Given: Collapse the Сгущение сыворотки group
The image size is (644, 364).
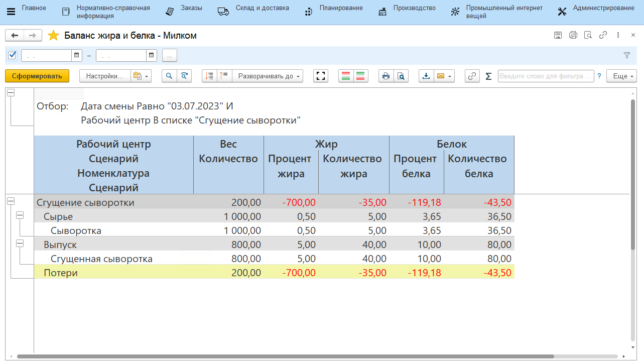Looking at the screenshot, I should (x=11, y=201).
